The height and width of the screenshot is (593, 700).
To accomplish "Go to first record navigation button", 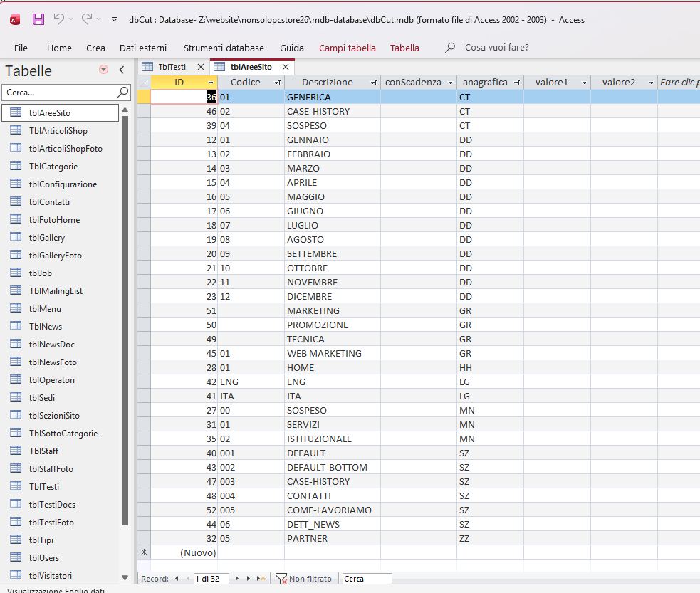I will pyautogui.click(x=176, y=579).
